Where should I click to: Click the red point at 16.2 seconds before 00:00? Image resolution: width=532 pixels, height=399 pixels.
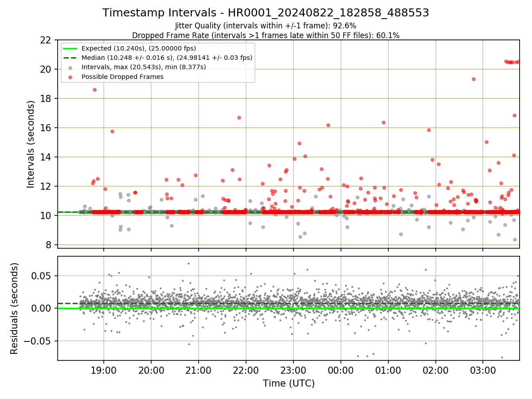(328, 125)
